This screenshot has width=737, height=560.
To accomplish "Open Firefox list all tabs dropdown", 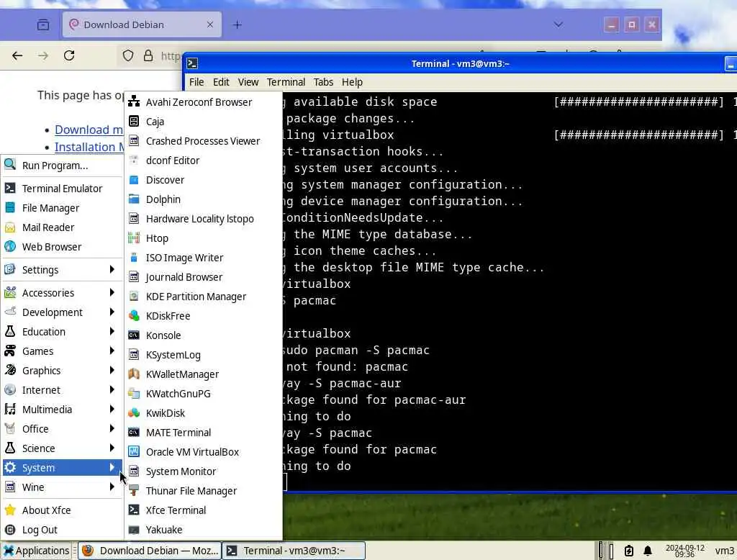I will pyautogui.click(x=559, y=24).
